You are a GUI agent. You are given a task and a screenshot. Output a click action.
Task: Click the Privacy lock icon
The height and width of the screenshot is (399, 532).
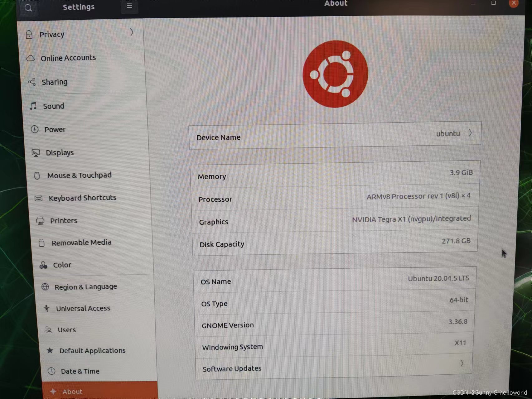tap(29, 35)
